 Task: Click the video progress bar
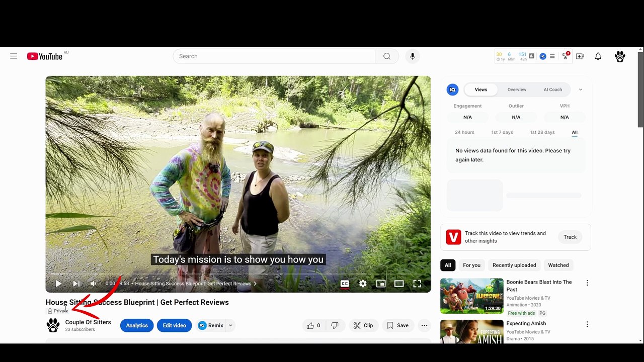click(x=238, y=274)
